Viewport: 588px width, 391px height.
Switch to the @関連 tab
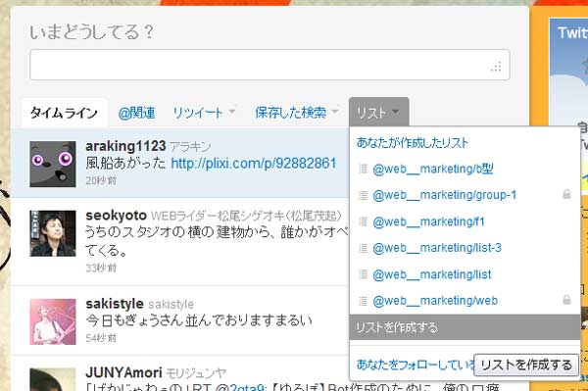click(136, 113)
